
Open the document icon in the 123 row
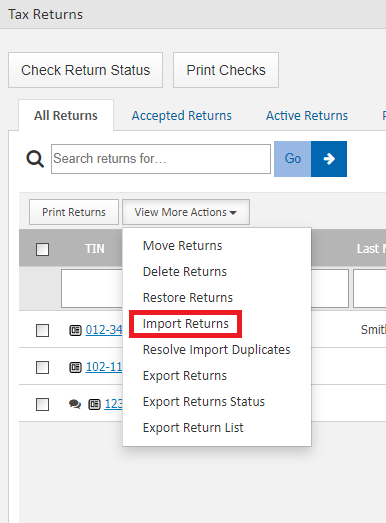click(x=94, y=405)
